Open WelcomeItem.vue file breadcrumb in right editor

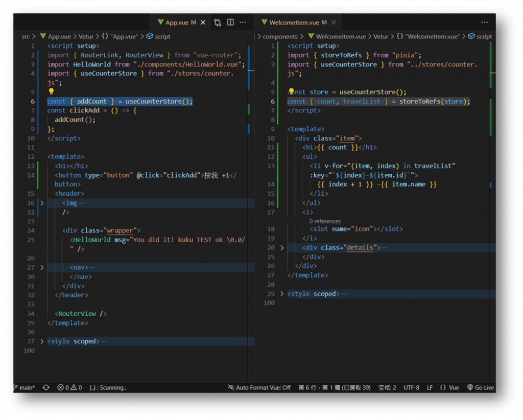point(337,37)
